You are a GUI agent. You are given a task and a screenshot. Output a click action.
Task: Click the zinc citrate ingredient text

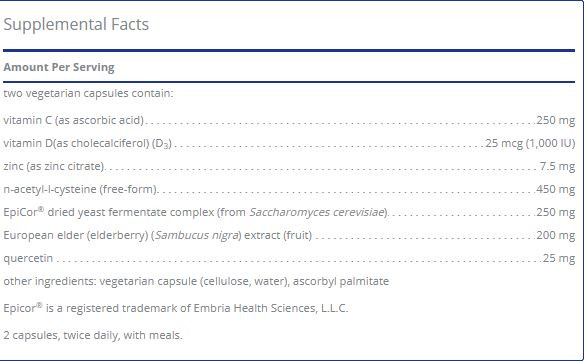(54, 166)
